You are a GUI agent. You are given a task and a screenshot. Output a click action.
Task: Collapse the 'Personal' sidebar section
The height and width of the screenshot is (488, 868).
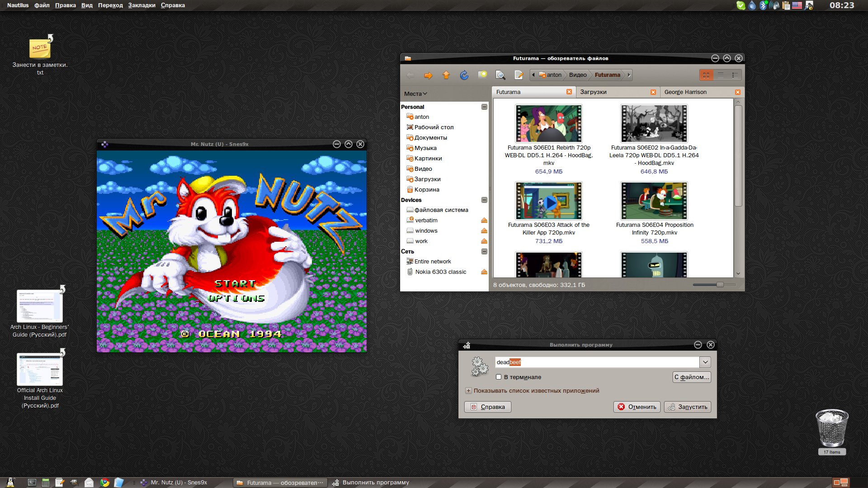tap(484, 107)
